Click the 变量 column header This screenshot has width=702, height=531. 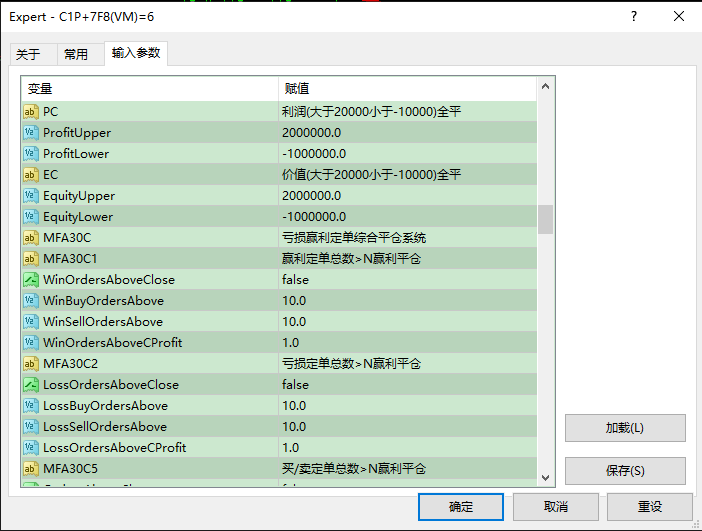pos(150,89)
